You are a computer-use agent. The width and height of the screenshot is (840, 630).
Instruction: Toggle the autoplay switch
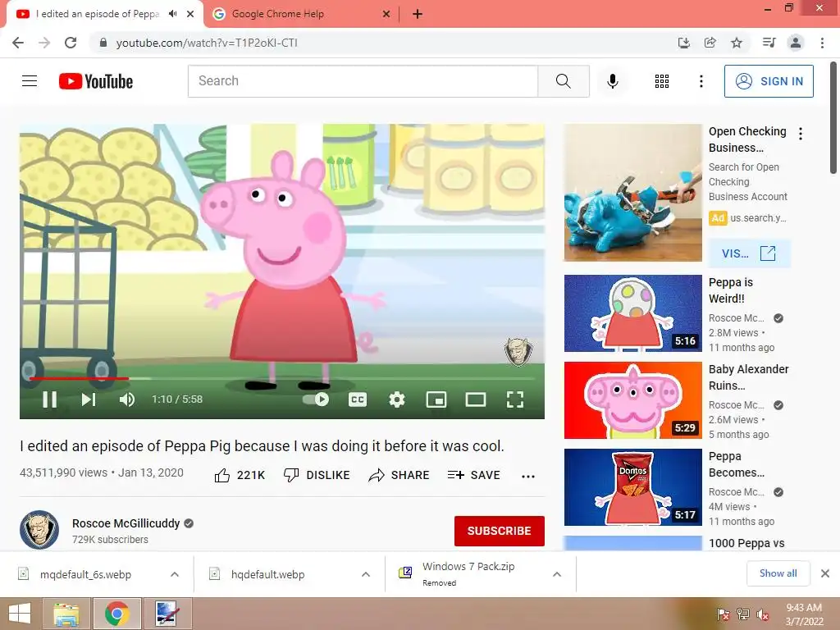[x=316, y=399]
